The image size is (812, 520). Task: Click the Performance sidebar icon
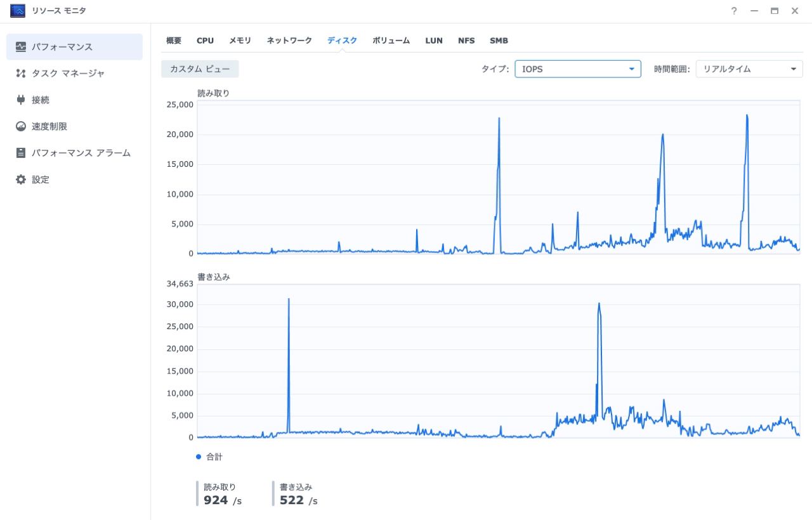tap(21, 47)
